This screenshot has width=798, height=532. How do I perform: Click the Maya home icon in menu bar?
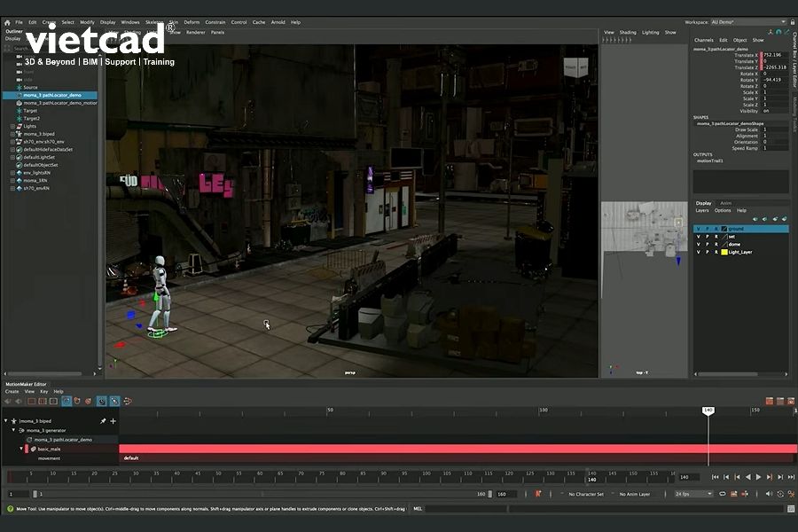(x=7, y=22)
